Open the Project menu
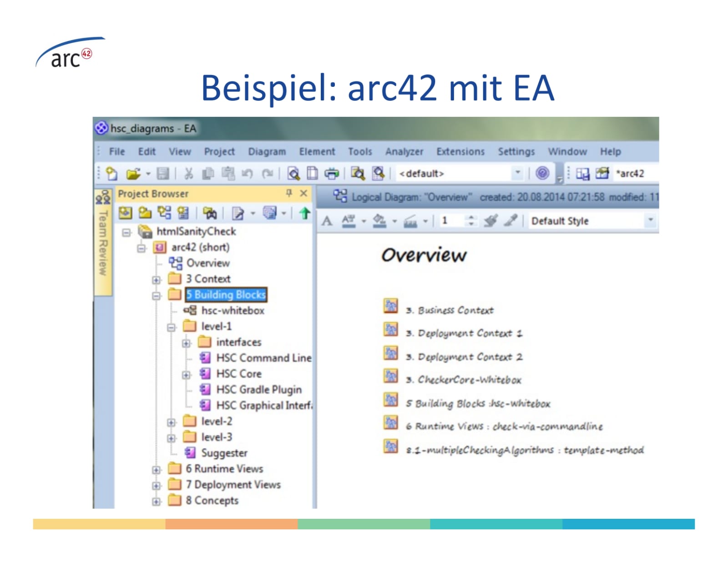The width and height of the screenshot is (728, 562). click(219, 151)
